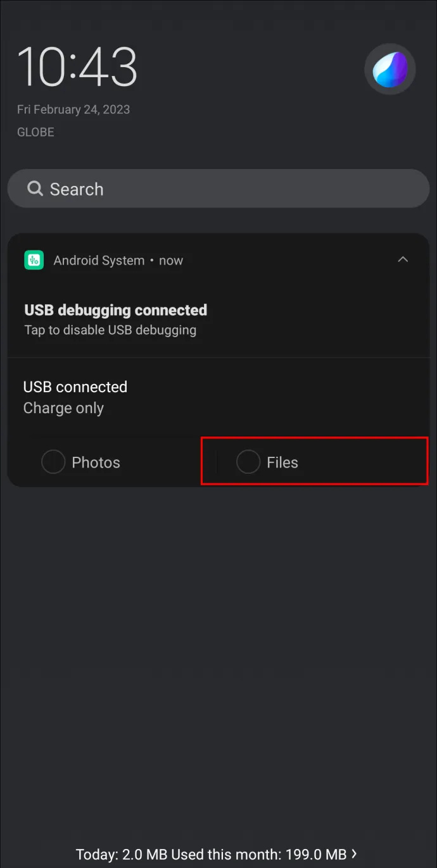Image resolution: width=437 pixels, height=868 pixels.
Task: Tap the GLOBE carrier label
Action: (x=35, y=132)
